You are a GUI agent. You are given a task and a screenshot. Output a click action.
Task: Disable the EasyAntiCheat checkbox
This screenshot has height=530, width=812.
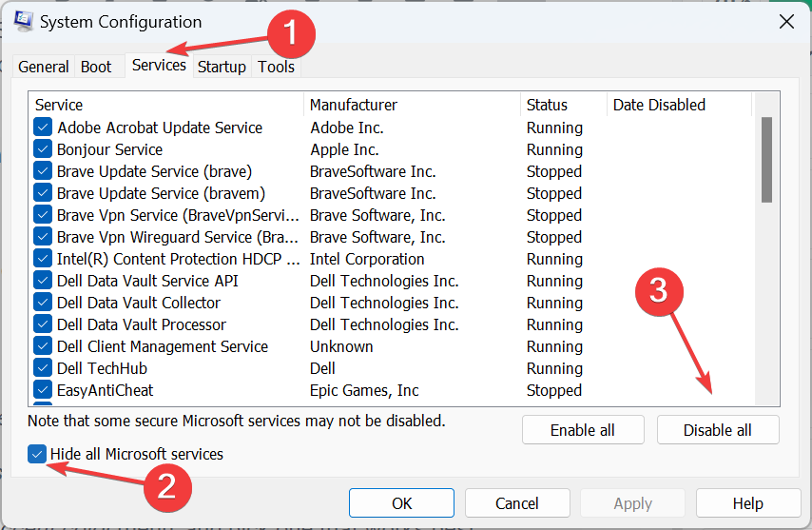click(x=43, y=389)
